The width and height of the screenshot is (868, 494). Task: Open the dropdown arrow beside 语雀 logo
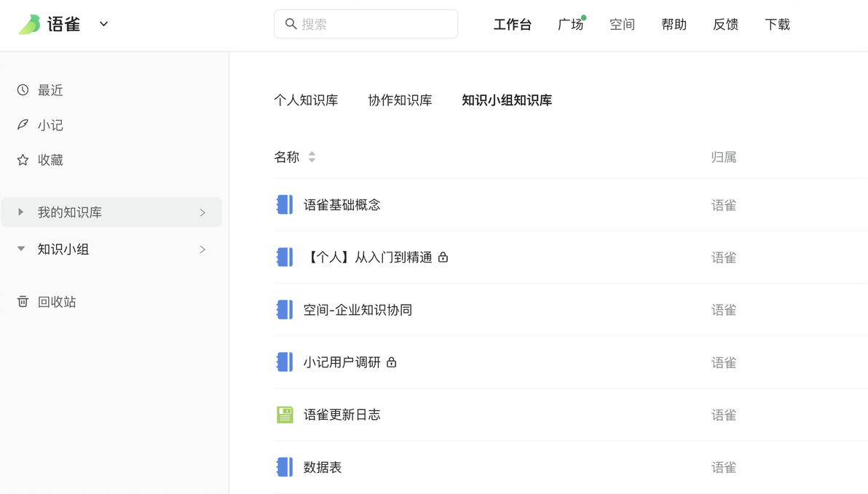click(x=103, y=24)
